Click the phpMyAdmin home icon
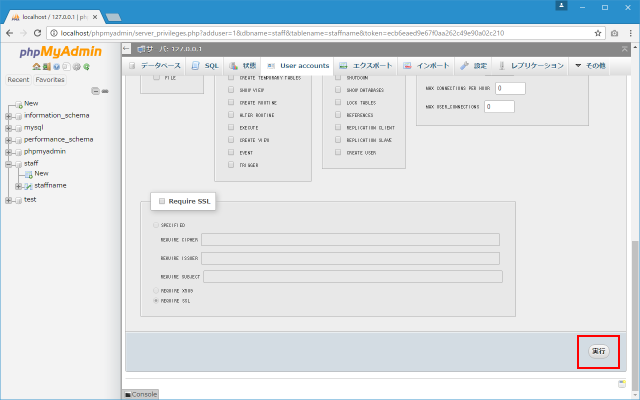This screenshot has height=400, width=640. tap(36, 66)
